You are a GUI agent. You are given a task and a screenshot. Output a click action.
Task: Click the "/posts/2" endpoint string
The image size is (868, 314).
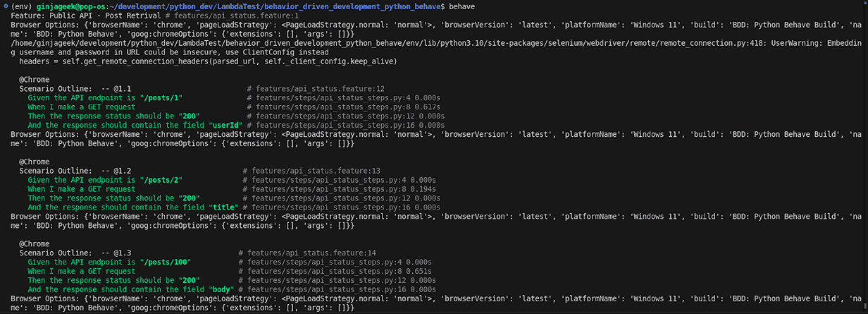161,180
